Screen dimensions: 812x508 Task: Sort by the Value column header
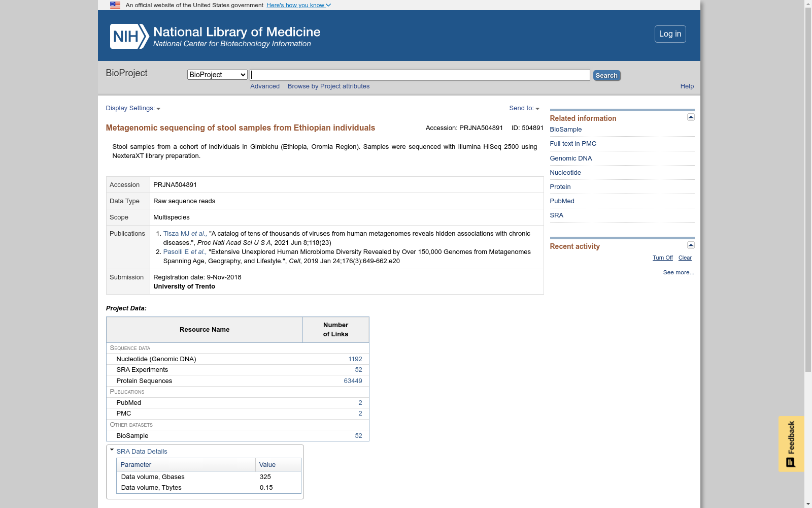click(278, 465)
